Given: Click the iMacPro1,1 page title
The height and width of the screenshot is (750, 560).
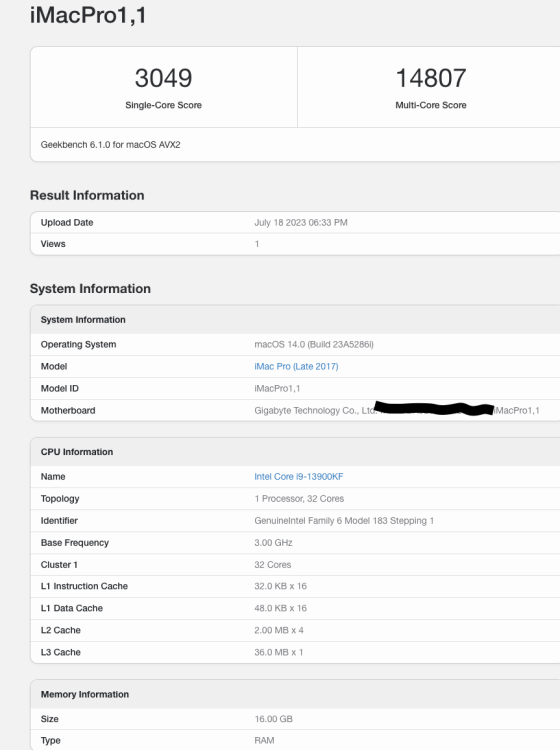Looking at the screenshot, I should [88, 15].
